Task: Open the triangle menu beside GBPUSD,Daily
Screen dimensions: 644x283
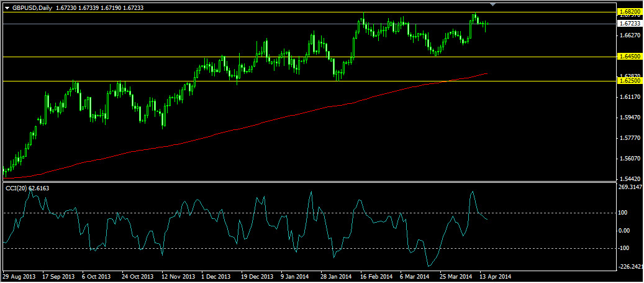Action: [7, 7]
